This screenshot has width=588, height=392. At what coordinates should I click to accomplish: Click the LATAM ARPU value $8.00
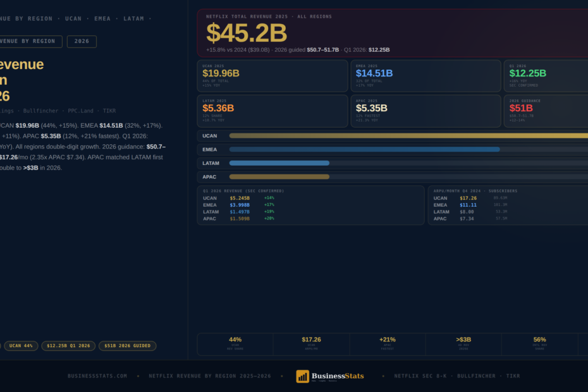click(x=467, y=212)
